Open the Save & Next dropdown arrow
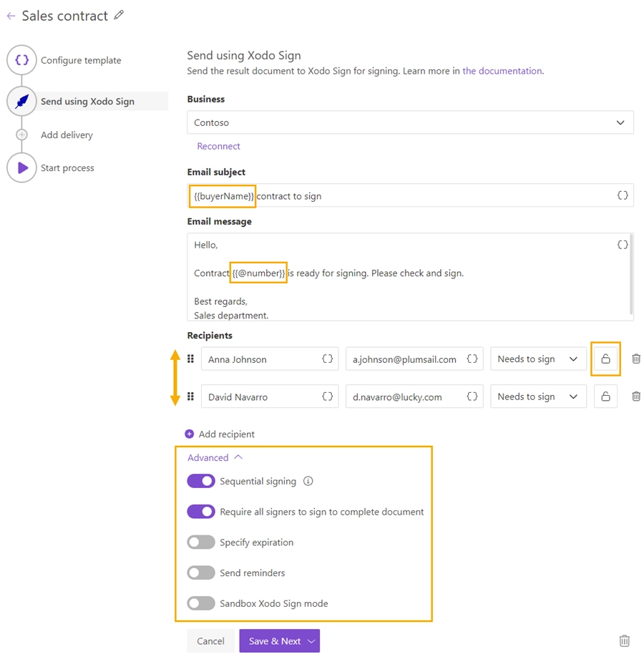 (311, 641)
